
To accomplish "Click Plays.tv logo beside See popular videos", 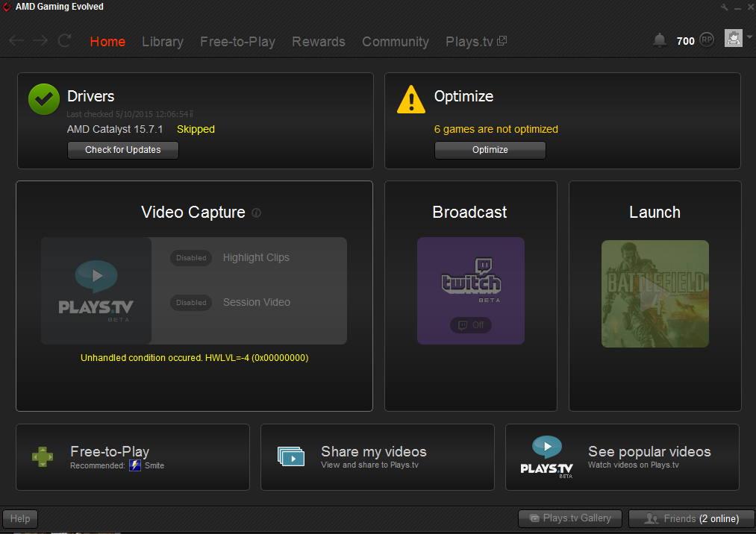I will tap(546, 456).
